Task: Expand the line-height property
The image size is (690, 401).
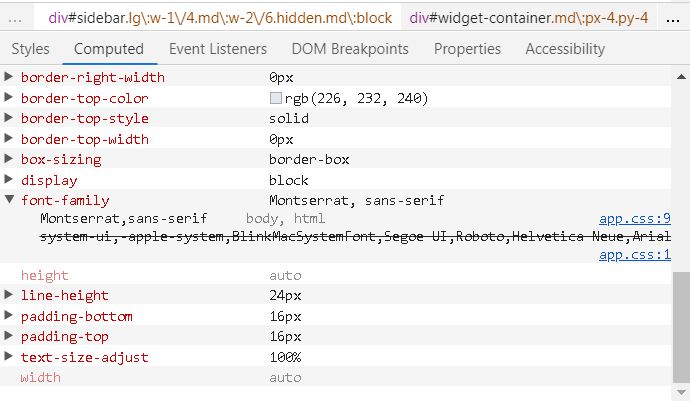Action: point(8,294)
